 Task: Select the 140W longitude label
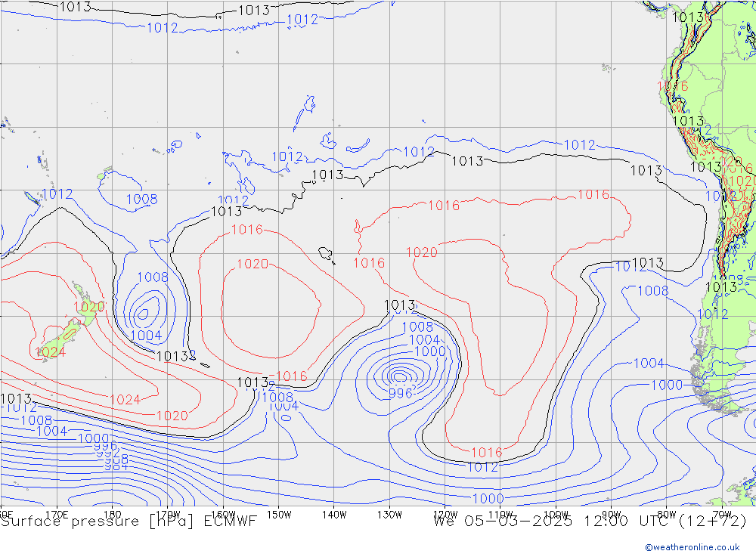[334, 515]
